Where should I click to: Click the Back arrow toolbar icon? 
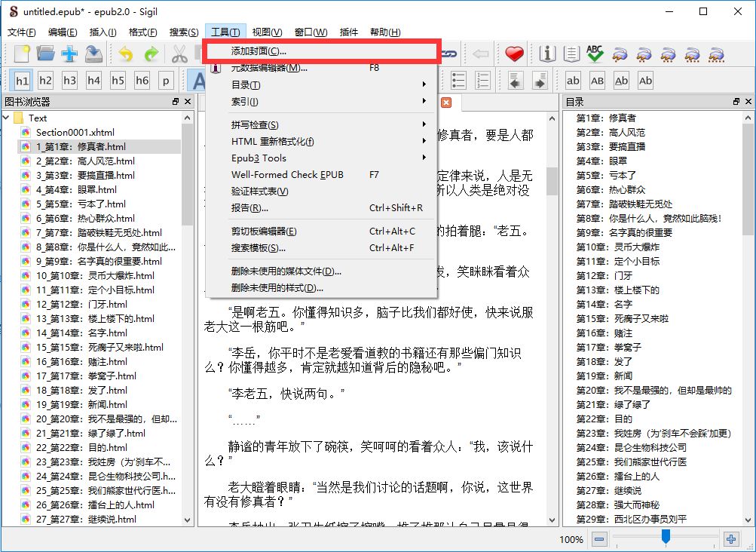tap(481, 54)
